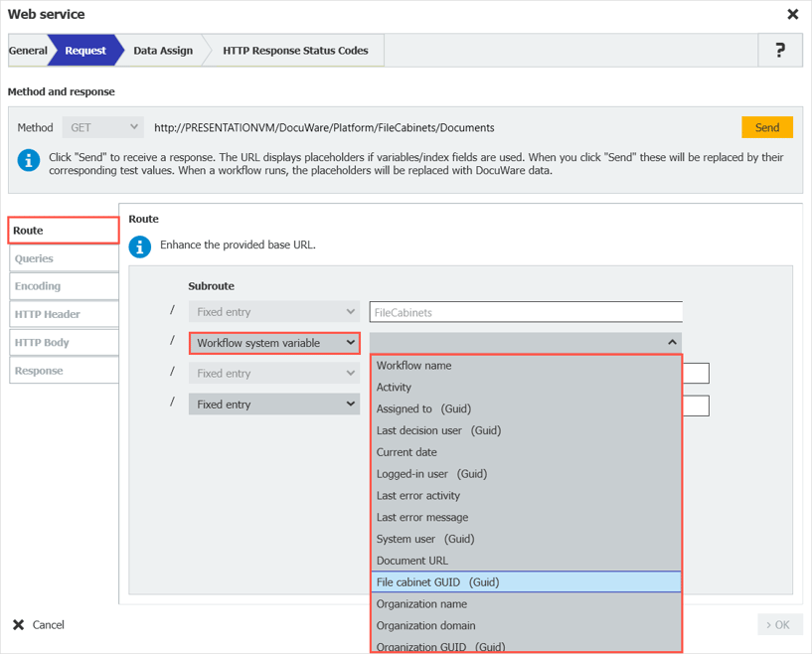812x654 pixels.
Task: Click the OK button
Action: click(779, 625)
